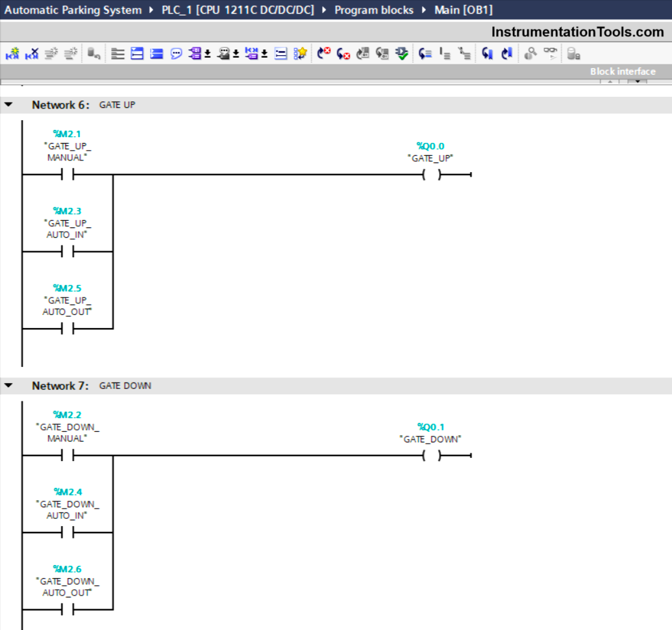
Task: Collapse Network 7 with its triangle
Action: tap(8, 386)
